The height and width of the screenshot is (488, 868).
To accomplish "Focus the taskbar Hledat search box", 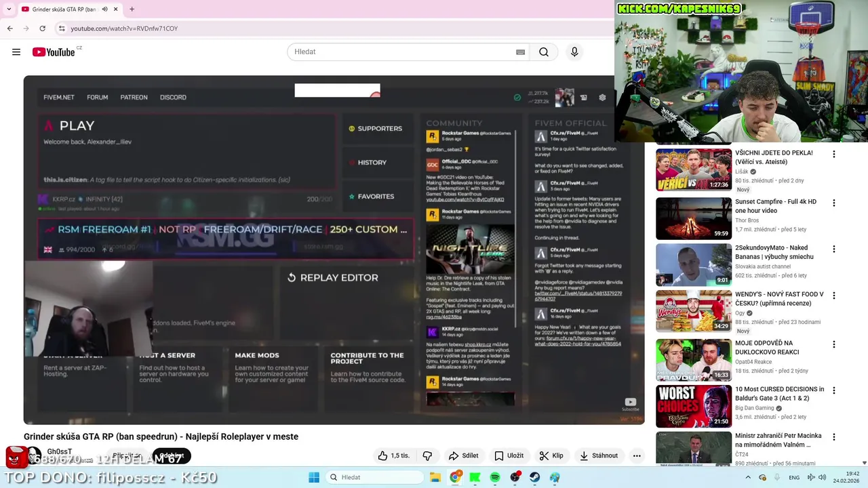I will point(373,477).
